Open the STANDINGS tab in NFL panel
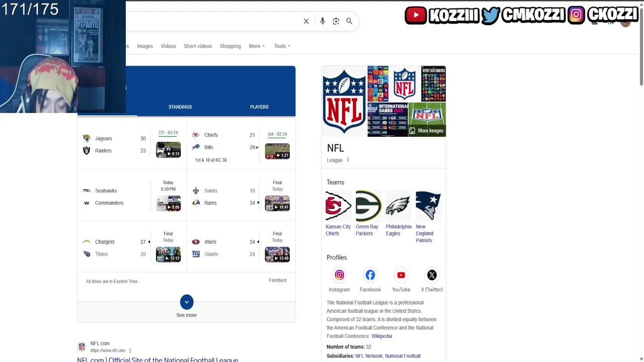644x362 pixels. coord(180,107)
